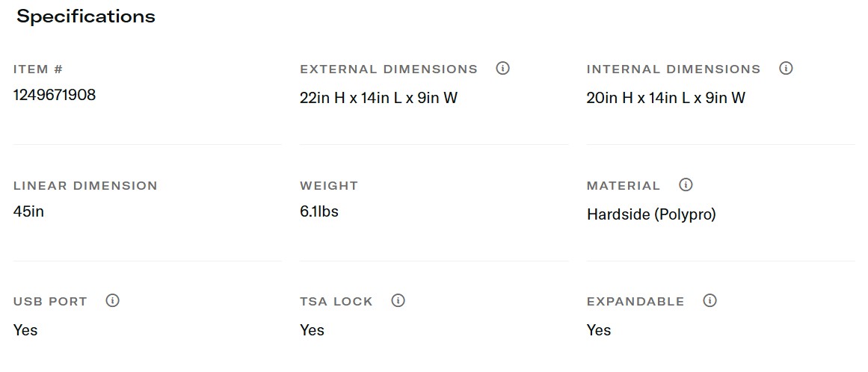Viewport: 868px width, 372px height.
Task: Show the Expandable info tooltip icon
Action: point(710,301)
